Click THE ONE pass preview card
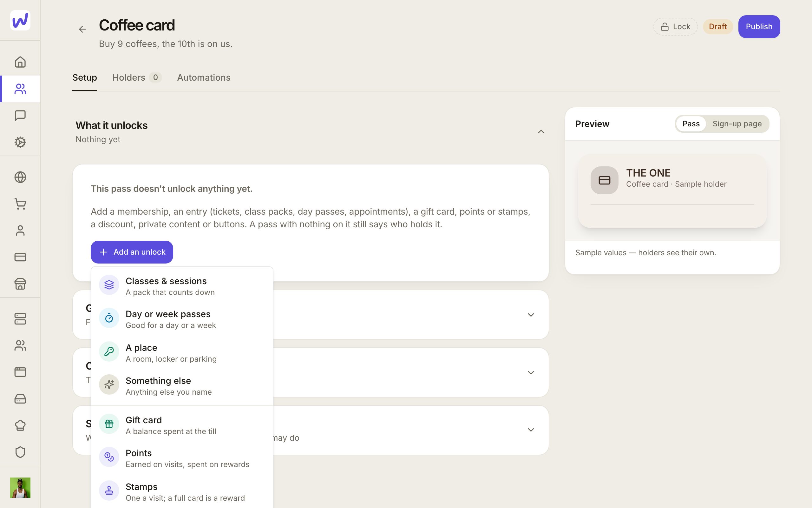This screenshot has height=508, width=812. pyautogui.click(x=672, y=191)
